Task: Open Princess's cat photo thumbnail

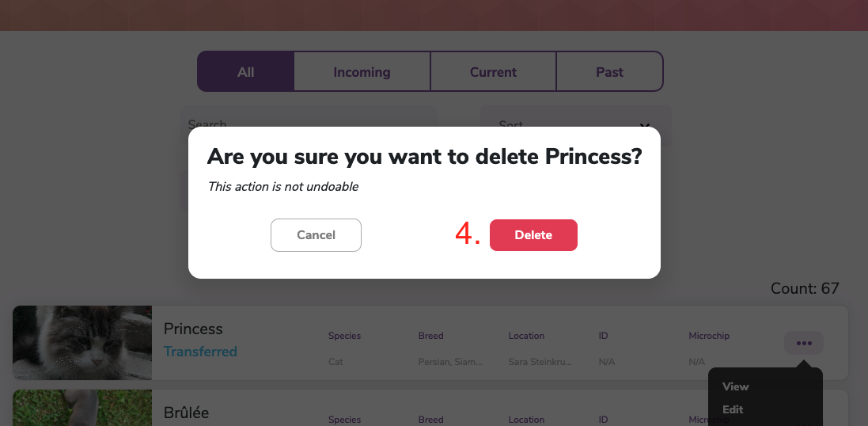Action: [82, 343]
